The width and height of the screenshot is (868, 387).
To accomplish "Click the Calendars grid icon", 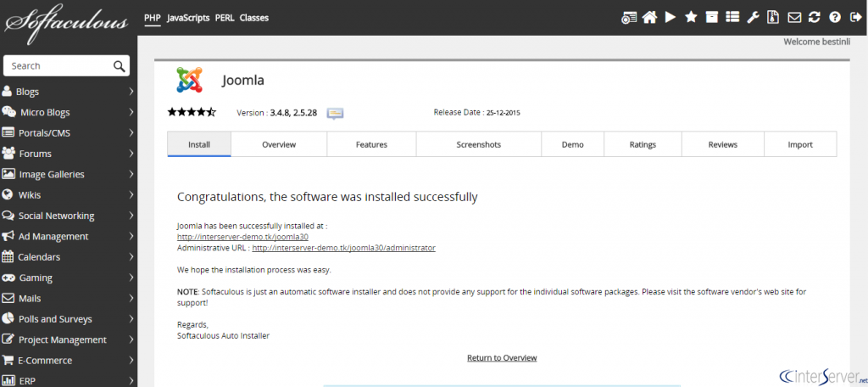I will click(x=8, y=256).
